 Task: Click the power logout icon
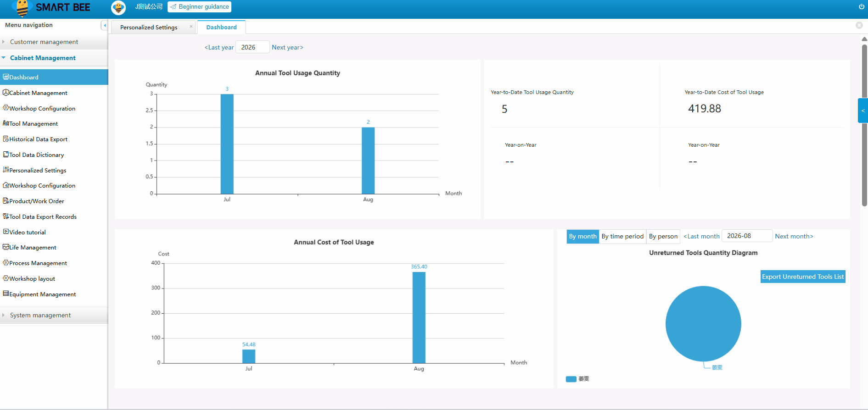pyautogui.click(x=862, y=6)
